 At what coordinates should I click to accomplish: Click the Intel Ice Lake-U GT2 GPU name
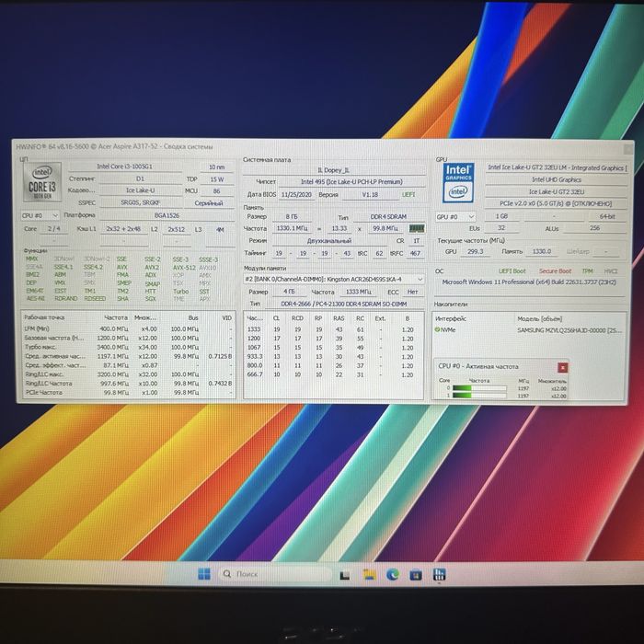[557, 167]
